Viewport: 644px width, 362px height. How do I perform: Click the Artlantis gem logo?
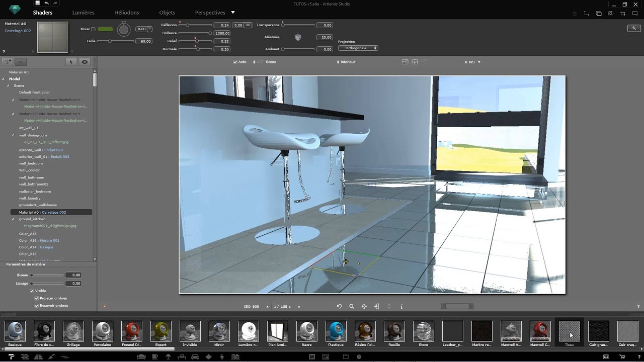click(15, 10)
